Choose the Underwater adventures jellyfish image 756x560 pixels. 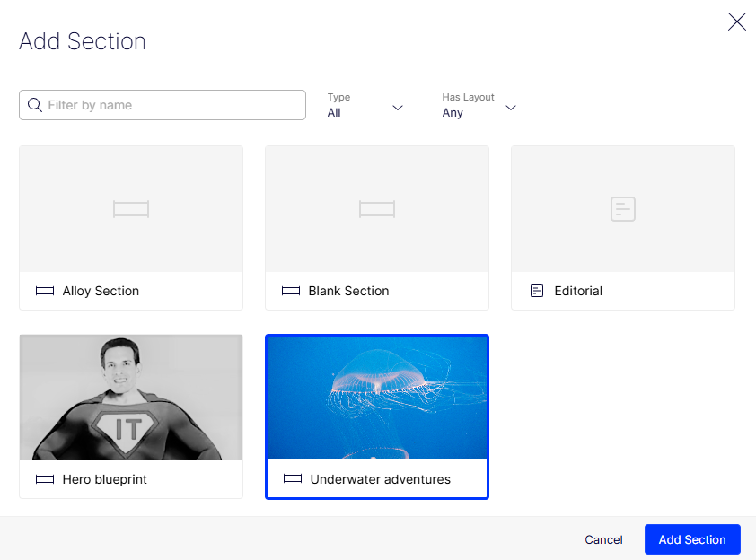(377, 398)
